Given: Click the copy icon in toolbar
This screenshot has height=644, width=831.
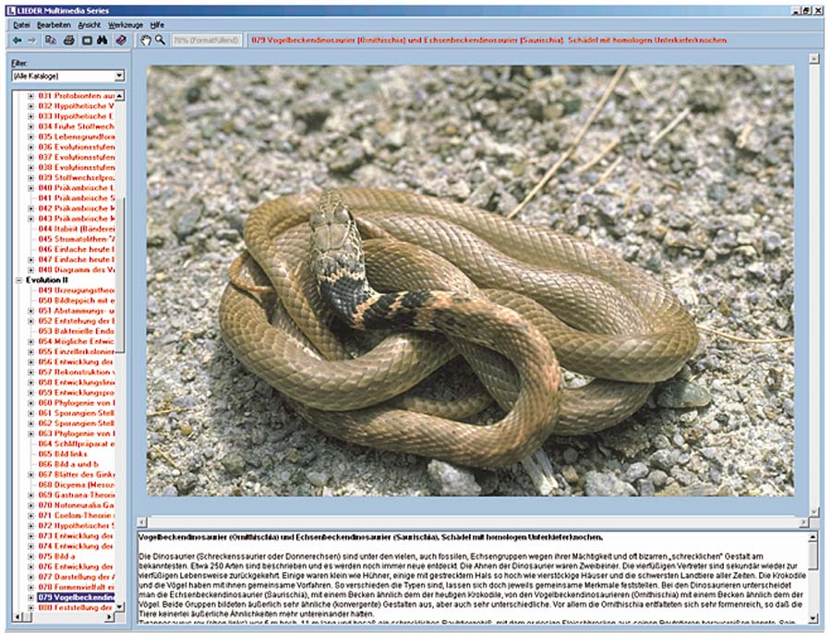Looking at the screenshot, I should 52,41.
